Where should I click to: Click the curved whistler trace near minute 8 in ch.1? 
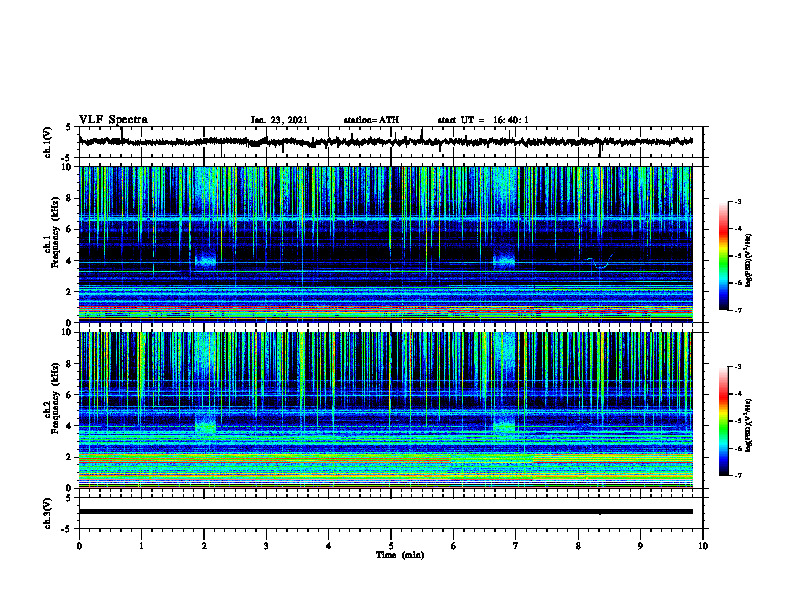tap(600, 262)
